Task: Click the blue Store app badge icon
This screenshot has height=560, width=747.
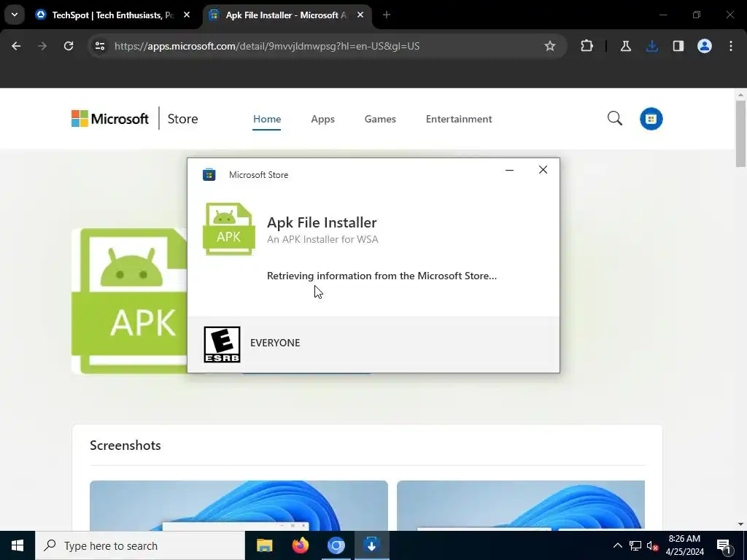Action: 651,119
